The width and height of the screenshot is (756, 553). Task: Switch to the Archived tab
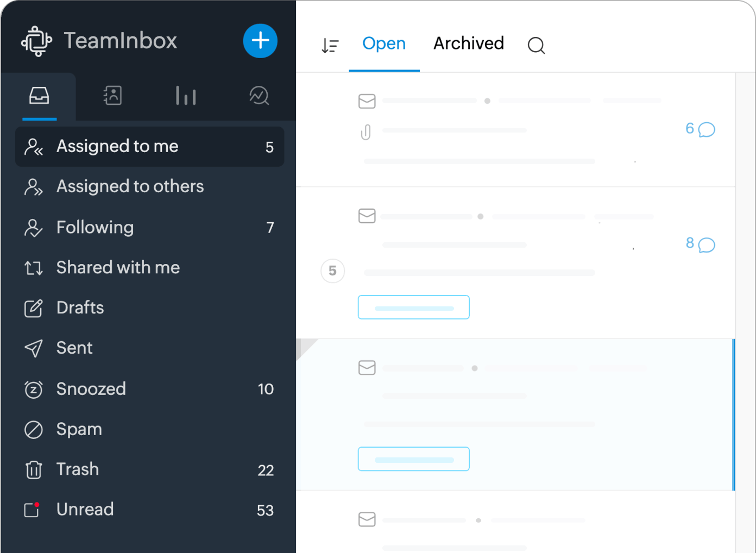coord(468,43)
